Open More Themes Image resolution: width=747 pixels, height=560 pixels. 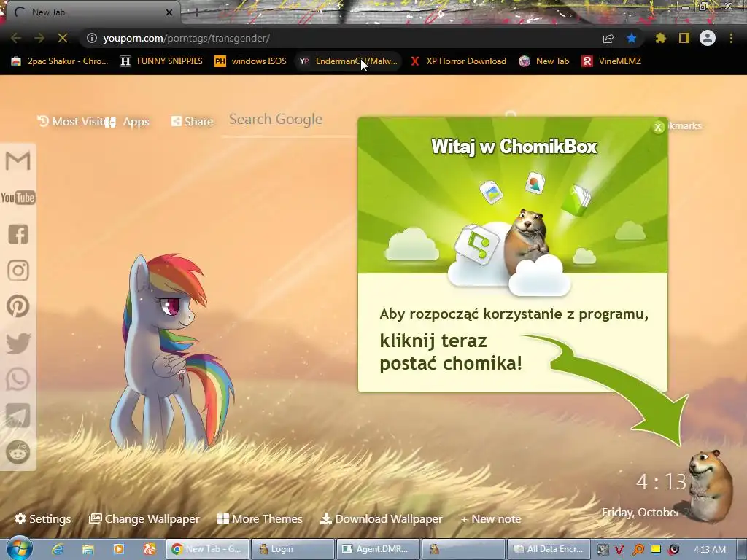260,518
